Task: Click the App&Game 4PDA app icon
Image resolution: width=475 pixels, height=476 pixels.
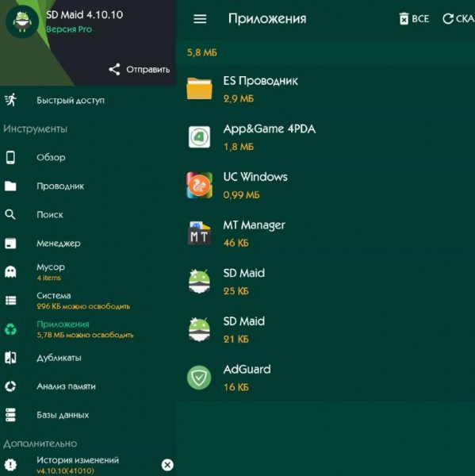Action: [x=199, y=137]
